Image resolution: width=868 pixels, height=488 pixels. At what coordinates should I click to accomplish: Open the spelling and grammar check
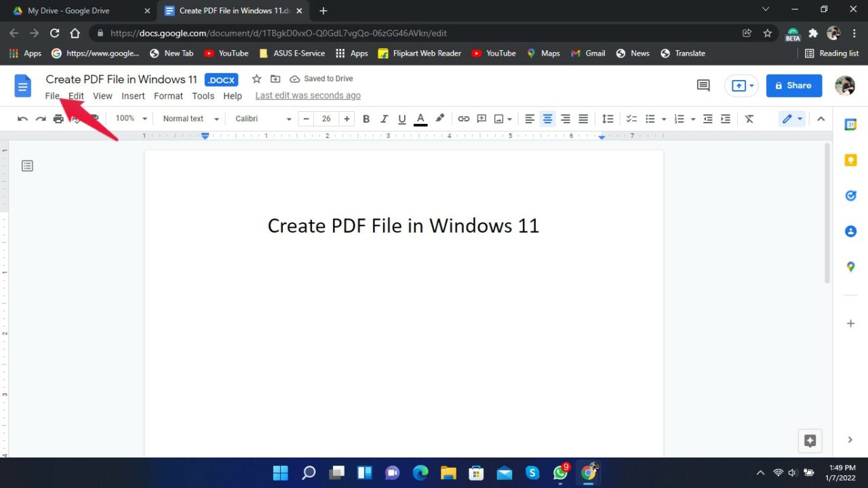click(75, 119)
